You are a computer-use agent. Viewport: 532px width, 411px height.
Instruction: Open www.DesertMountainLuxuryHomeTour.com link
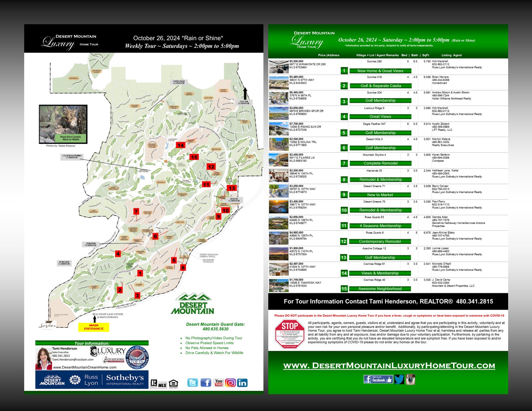click(x=389, y=366)
